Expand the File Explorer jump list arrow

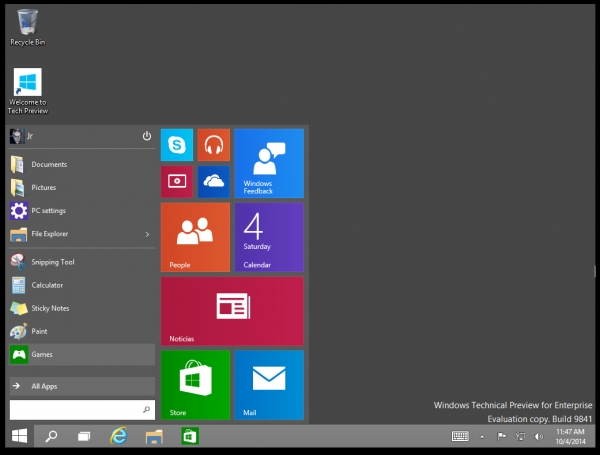click(147, 234)
